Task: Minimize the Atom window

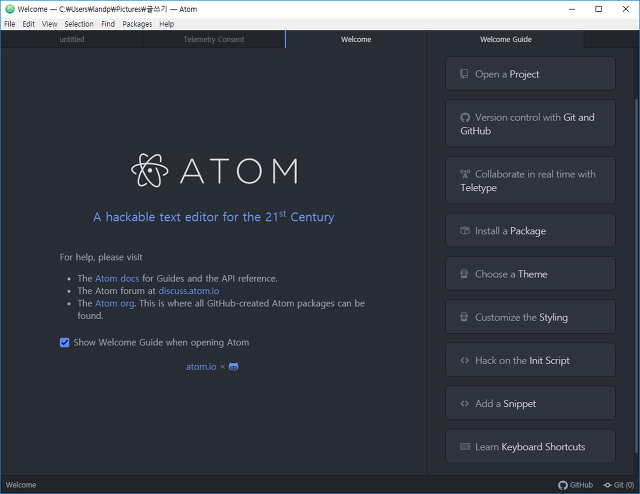Action: (572, 9)
